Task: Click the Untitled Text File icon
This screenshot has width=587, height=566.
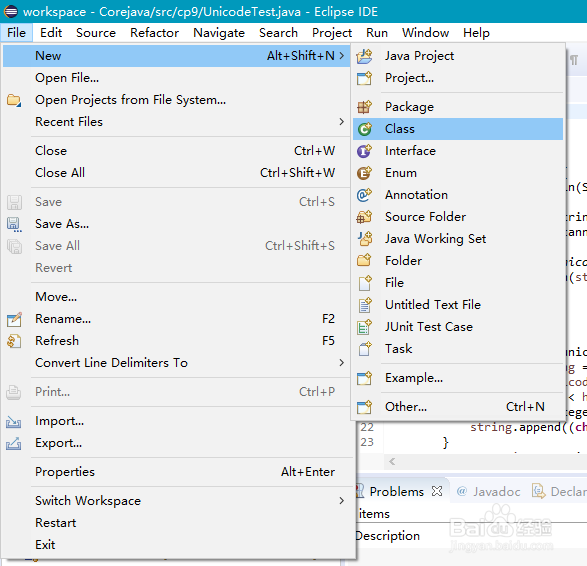Action: [365, 305]
